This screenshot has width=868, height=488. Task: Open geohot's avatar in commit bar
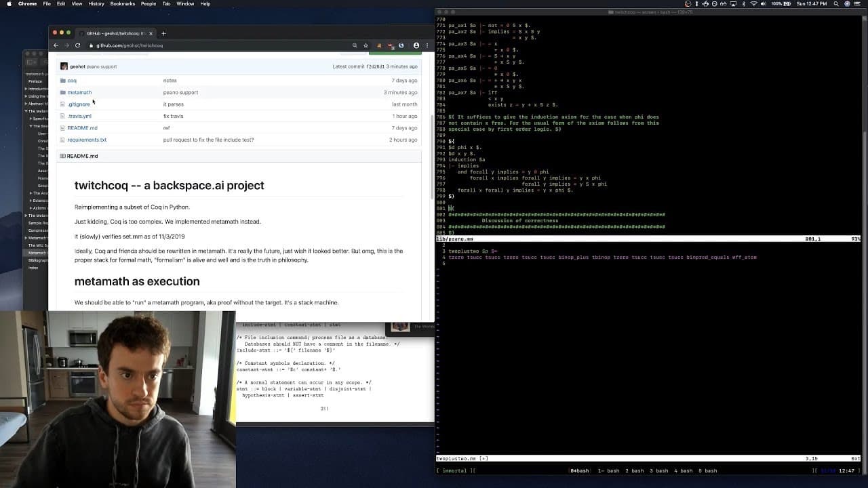click(64, 66)
